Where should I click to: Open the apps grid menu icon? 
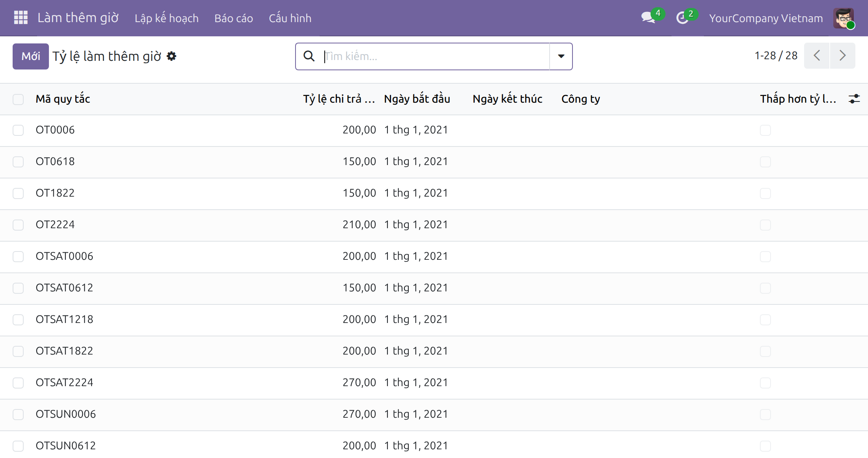(21, 18)
